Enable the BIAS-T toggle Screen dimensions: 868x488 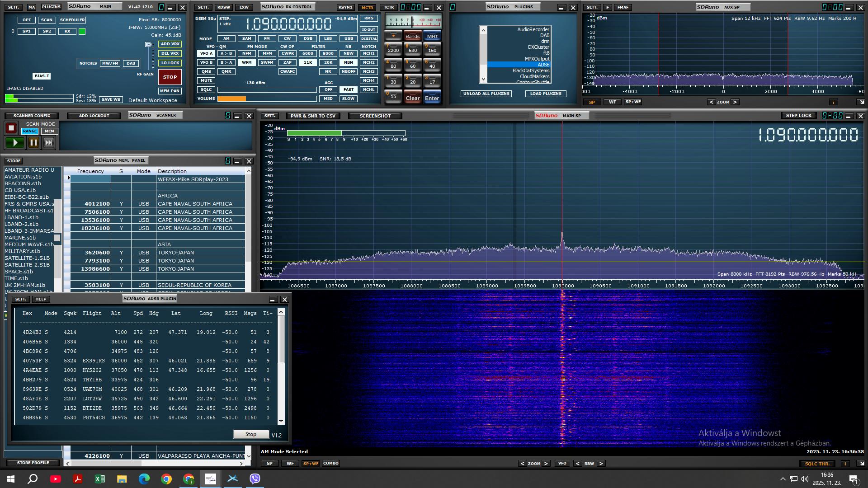[42, 76]
